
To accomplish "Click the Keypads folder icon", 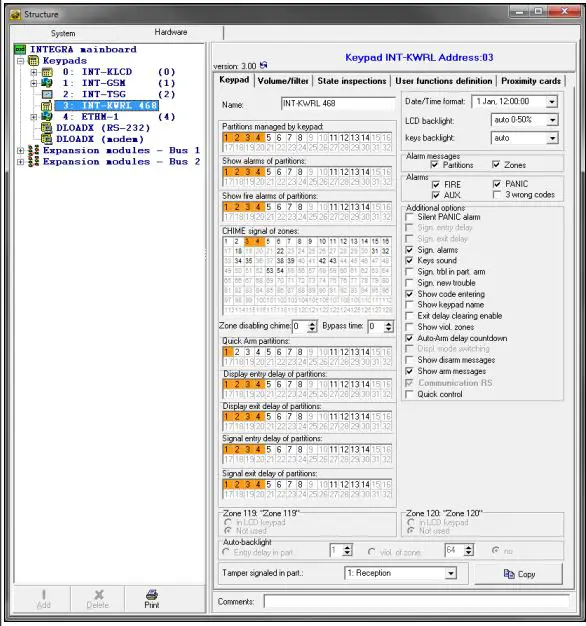I will pos(34,61).
